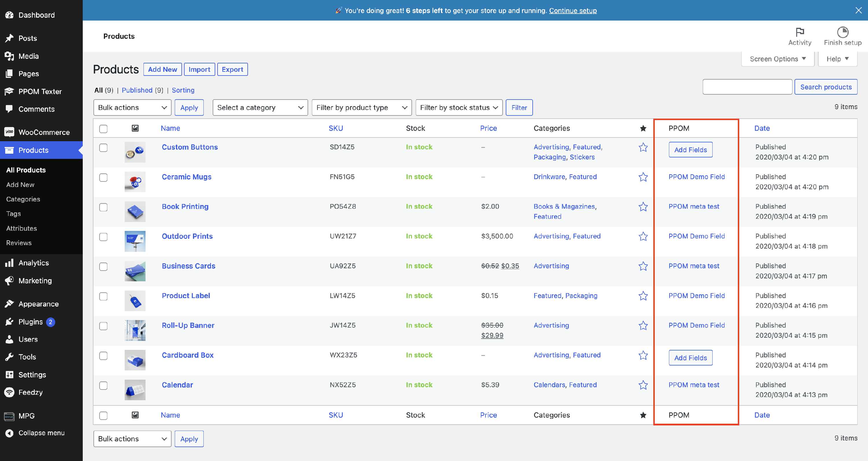This screenshot has height=461, width=868.
Task: Open Categories in Products submenu
Action: click(x=23, y=199)
